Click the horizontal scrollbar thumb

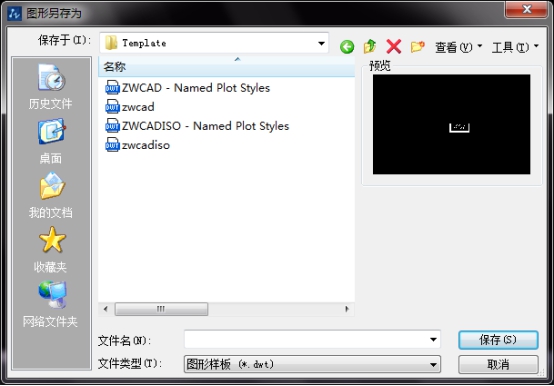point(161,309)
